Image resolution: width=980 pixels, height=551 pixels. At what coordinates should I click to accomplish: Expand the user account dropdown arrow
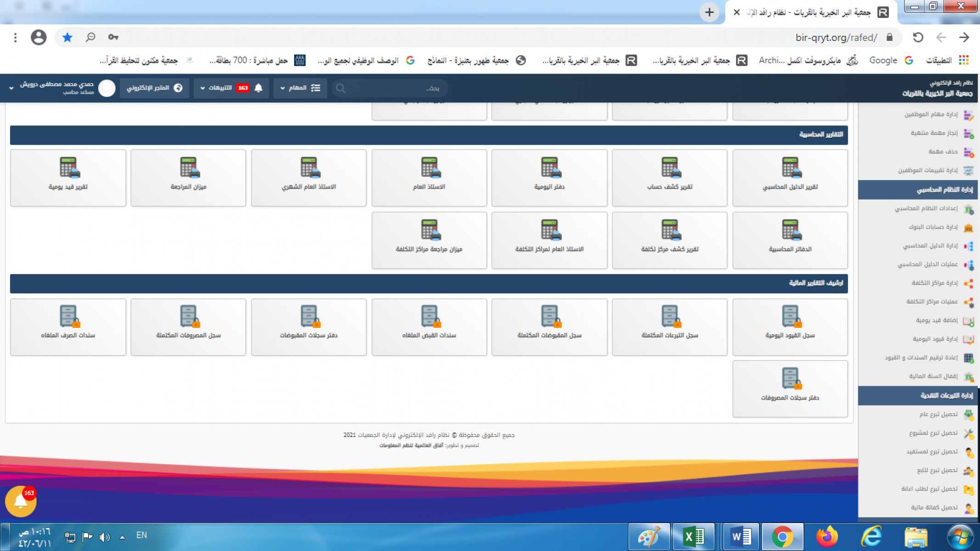pyautogui.click(x=11, y=88)
